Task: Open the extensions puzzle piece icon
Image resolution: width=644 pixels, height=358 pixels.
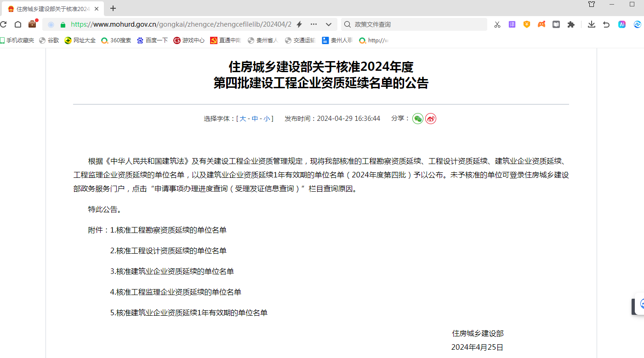Action: (x=571, y=24)
